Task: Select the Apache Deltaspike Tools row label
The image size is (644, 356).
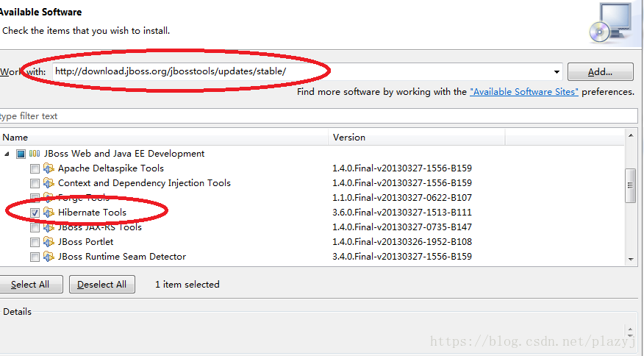Action: pos(111,168)
